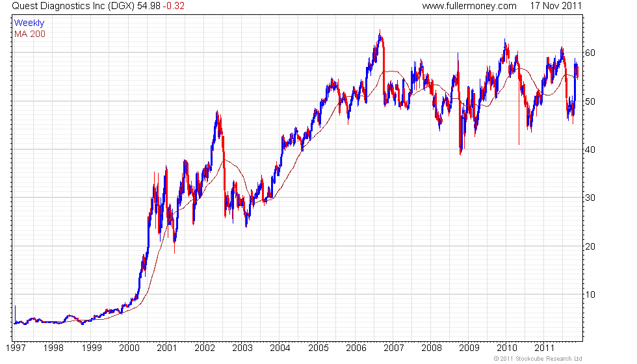Open the www.fullermoney.com link text

click(469, 6)
